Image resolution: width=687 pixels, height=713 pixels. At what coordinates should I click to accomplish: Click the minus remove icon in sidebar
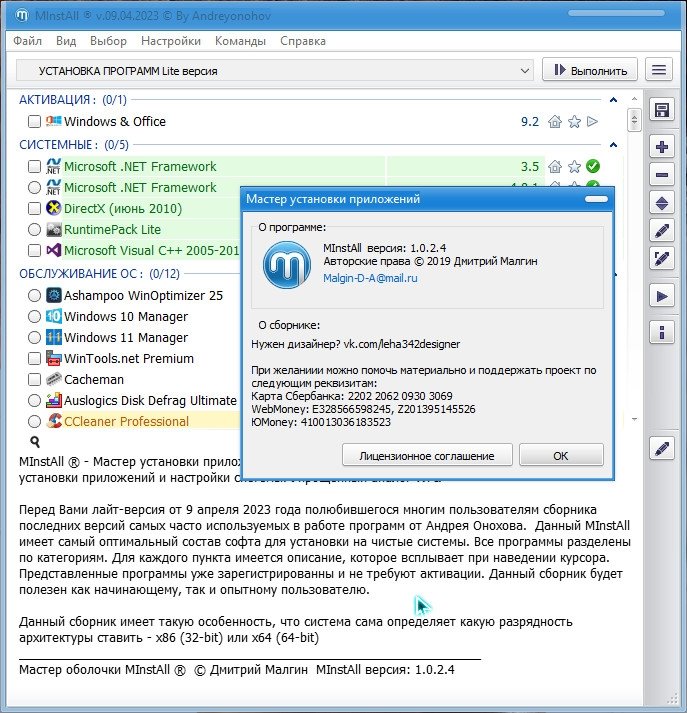[x=662, y=175]
